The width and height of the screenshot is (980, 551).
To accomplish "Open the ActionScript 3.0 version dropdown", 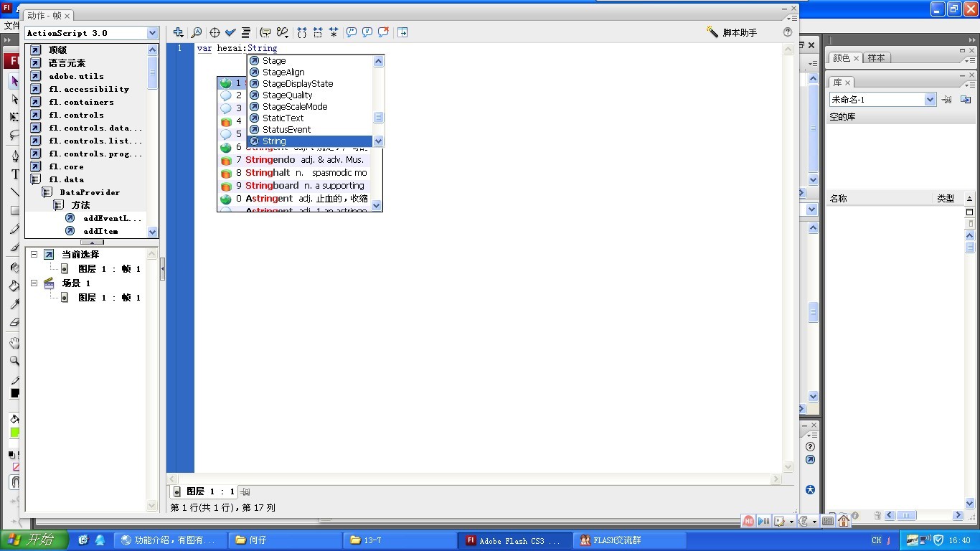I will (152, 33).
